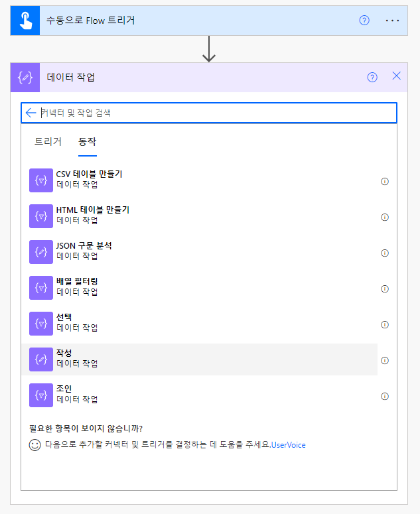Click the HTML 테이블 만들기 icon
Screen dimensions: 420x514
[41, 216]
